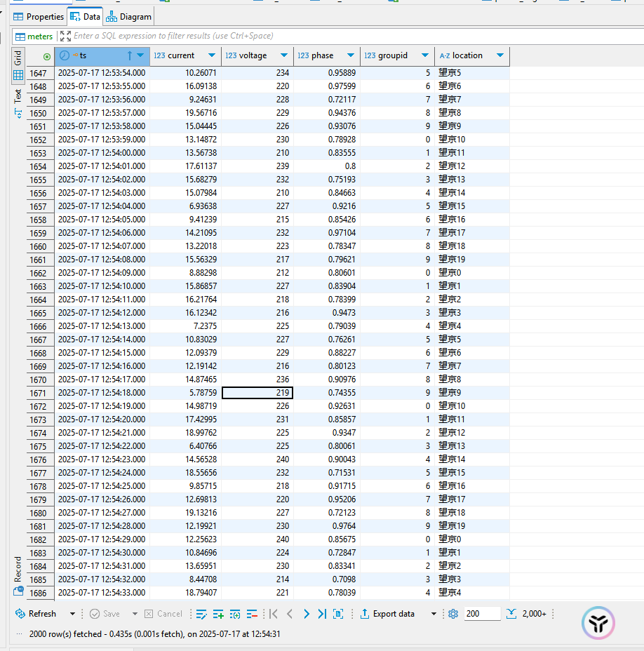The height and width of the screenshot is (651, 644).
Task: Open fetch size settings gear icon
Action: click(x=453, y=614)
